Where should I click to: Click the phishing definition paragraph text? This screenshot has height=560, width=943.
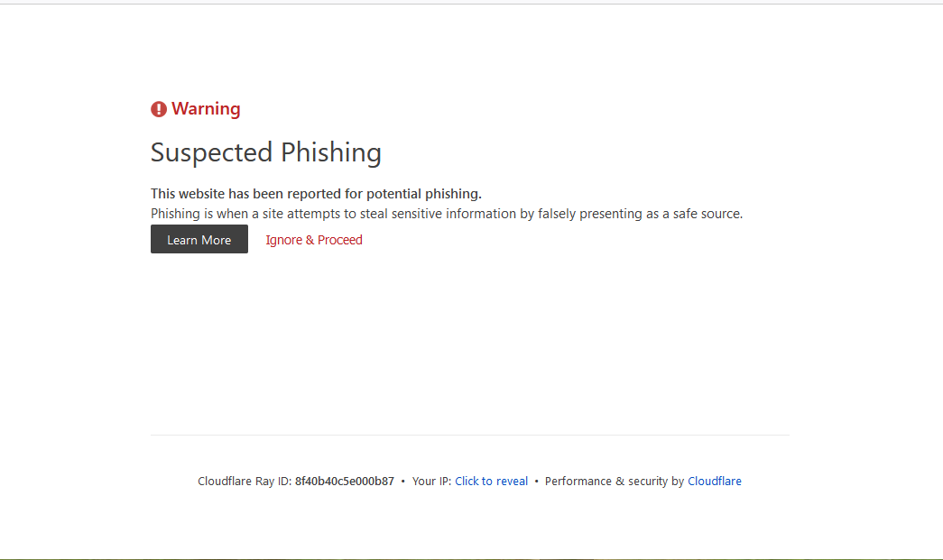(447, 214)
